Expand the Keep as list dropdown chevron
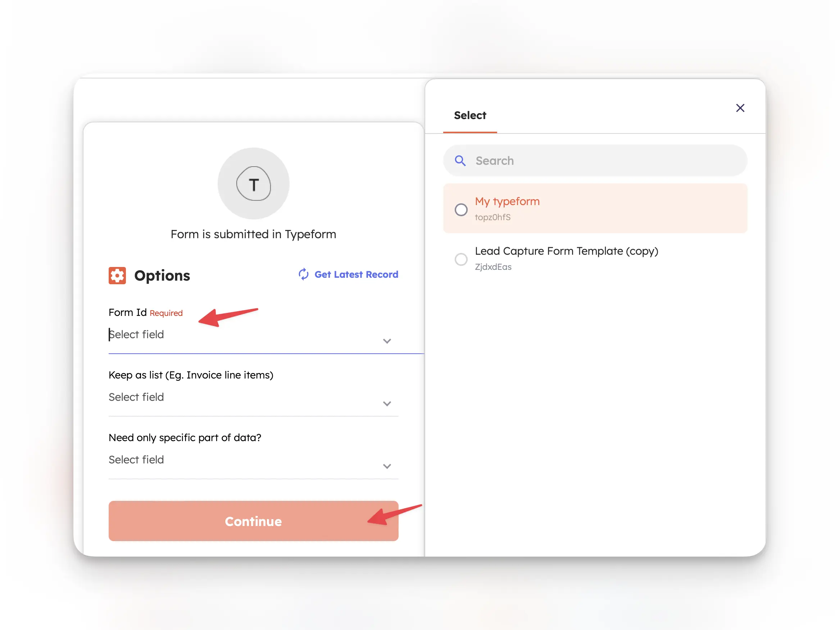Screen dimensions: 840x630 387,404
